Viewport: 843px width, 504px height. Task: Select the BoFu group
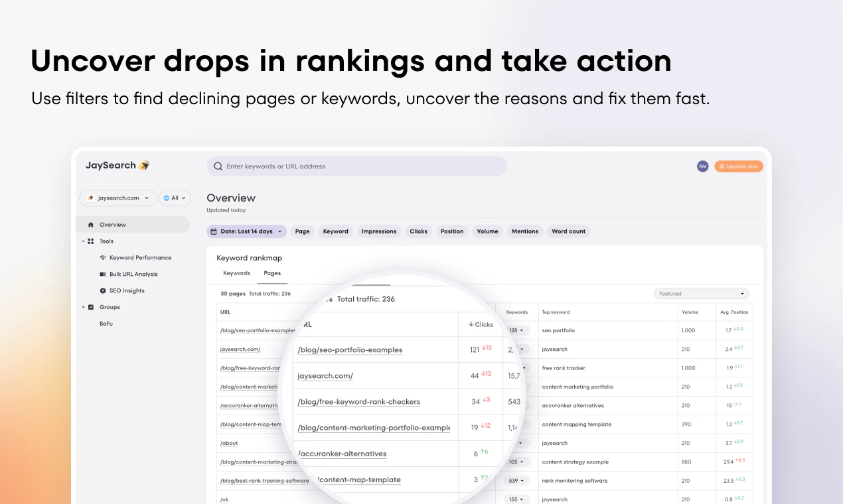(x=106, y=324)
